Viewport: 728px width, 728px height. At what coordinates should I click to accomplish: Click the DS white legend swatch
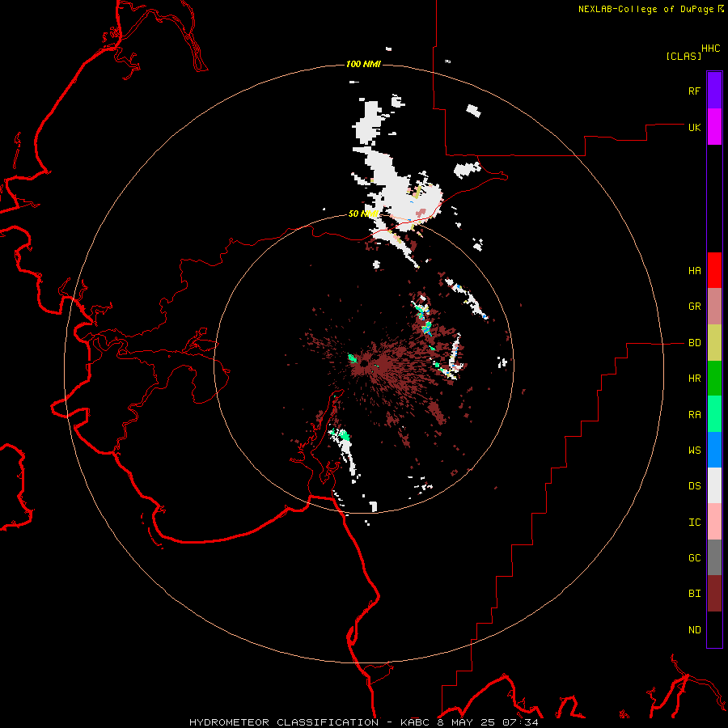pos(714,485)
